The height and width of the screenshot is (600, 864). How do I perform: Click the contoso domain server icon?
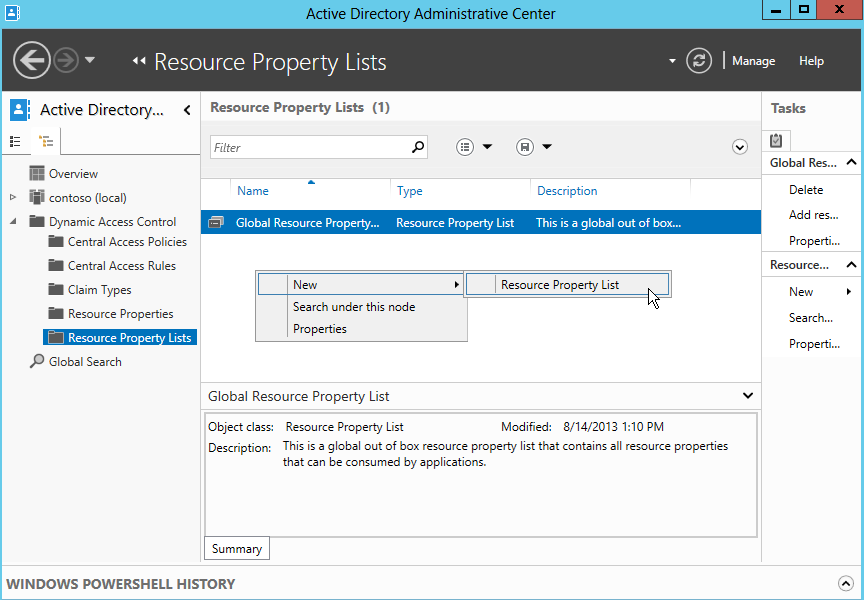(x=37, y=197)
